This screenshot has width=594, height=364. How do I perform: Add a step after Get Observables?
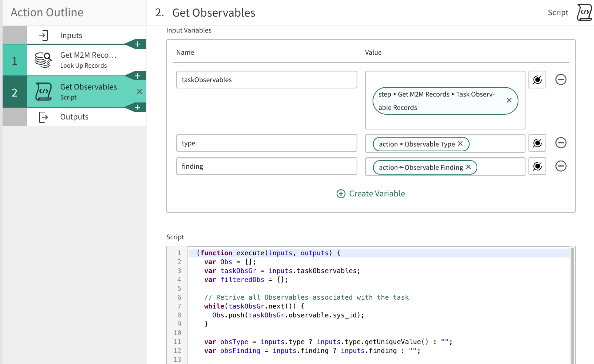[138, 107]
